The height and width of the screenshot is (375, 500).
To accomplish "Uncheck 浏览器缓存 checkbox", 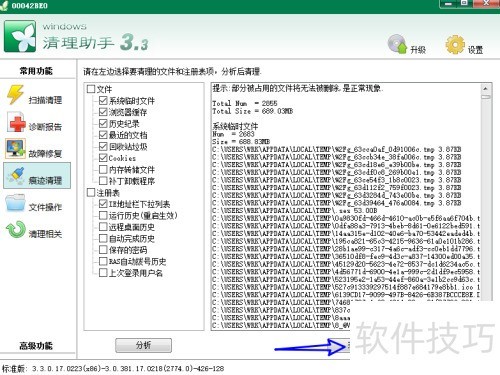I will (x=103, y=112).
